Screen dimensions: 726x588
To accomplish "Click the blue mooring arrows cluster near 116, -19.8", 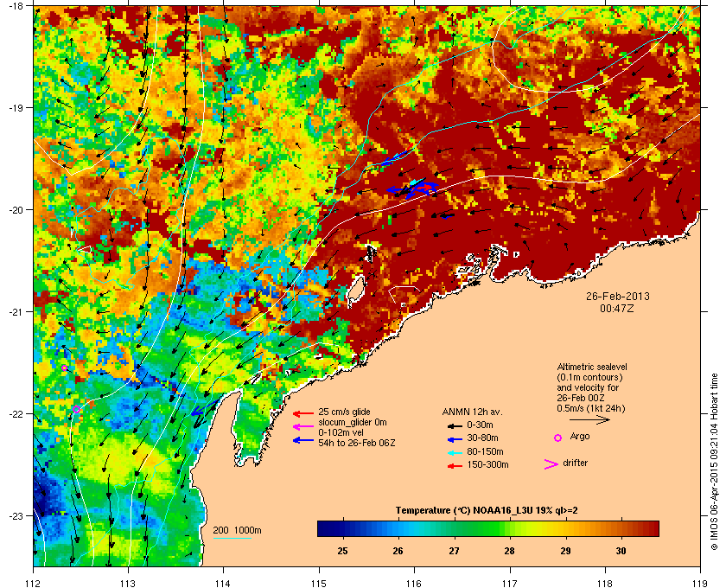I will click(412, 188).
